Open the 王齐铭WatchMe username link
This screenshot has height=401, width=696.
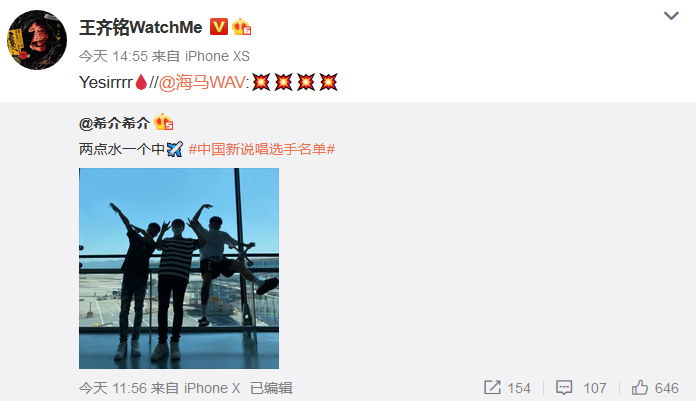[141, 28]
